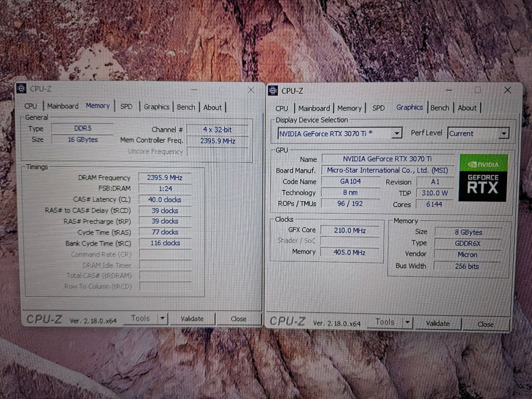Click the CPU-Z icon in the right window title bar
532x399 pixels.
pyautogui.click(x=272, y=90)
